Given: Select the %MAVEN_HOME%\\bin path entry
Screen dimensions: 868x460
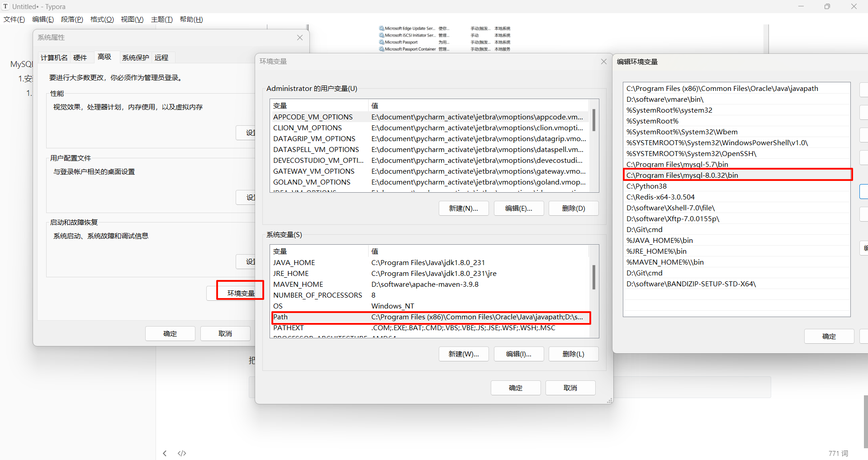Looking at the screenshot, I should tap(737, 262).
